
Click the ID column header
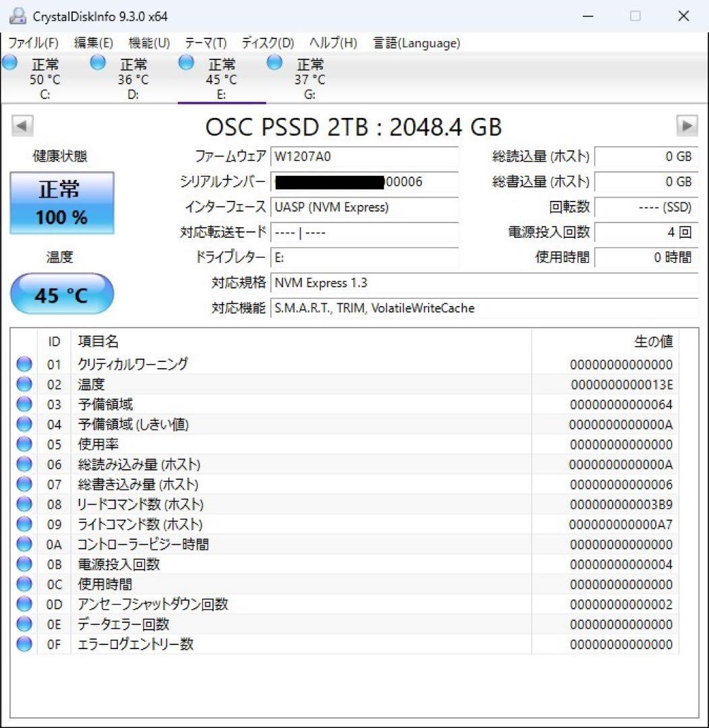(x=54, y=342)
